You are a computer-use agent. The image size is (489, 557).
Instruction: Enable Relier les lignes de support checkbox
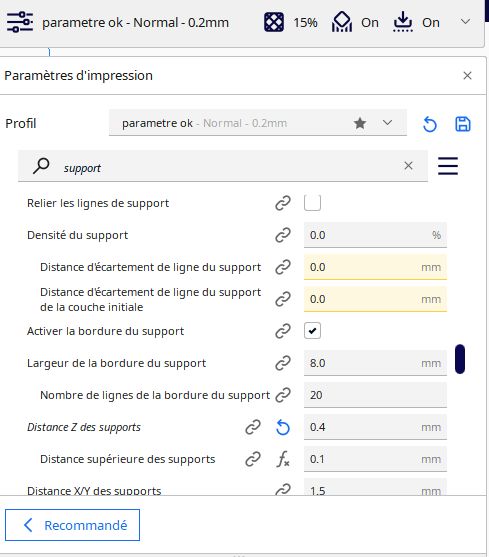click(313, 203)
